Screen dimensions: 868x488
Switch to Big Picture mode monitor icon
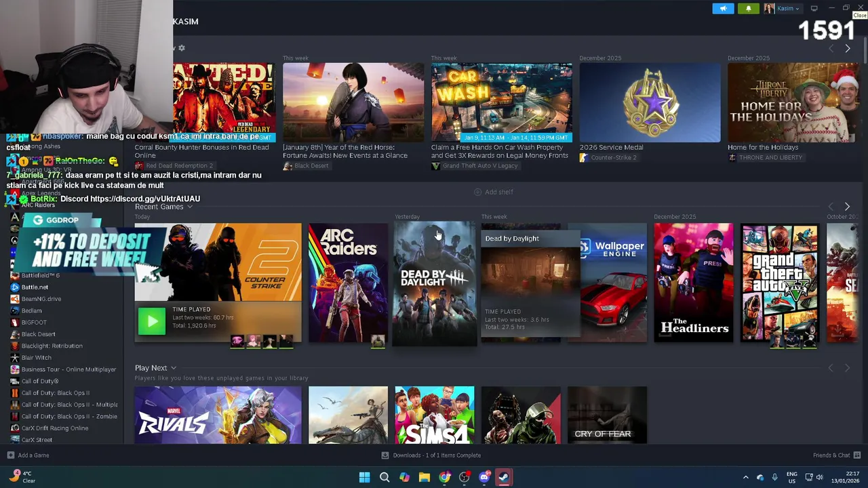(814, 8)
